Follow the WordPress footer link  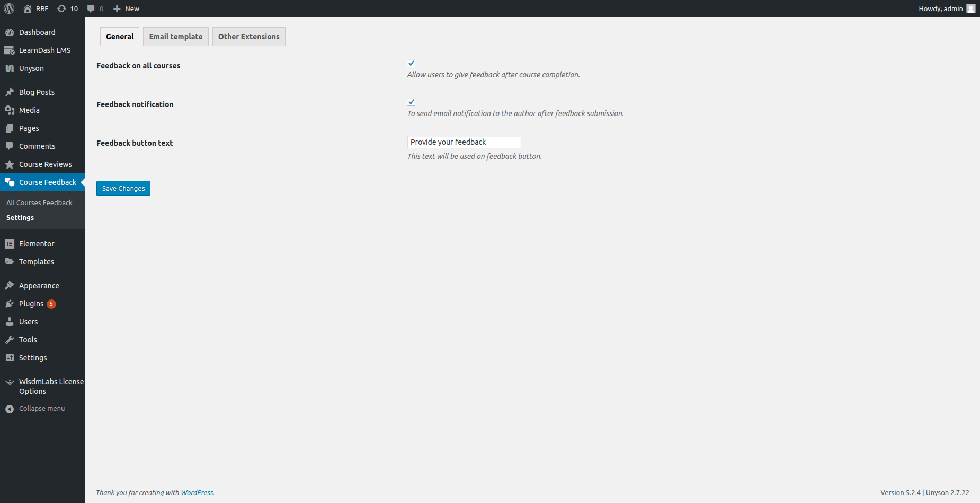click(x=197, y=493)
